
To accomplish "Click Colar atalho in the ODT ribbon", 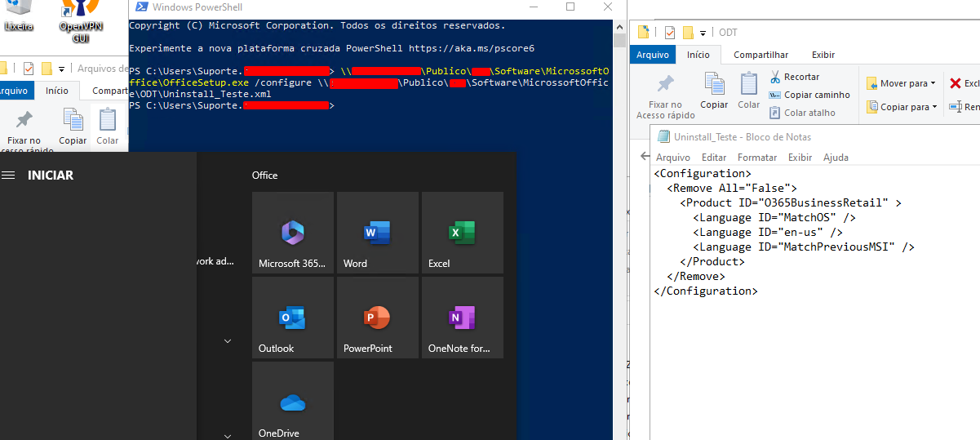I will (802, 113).
